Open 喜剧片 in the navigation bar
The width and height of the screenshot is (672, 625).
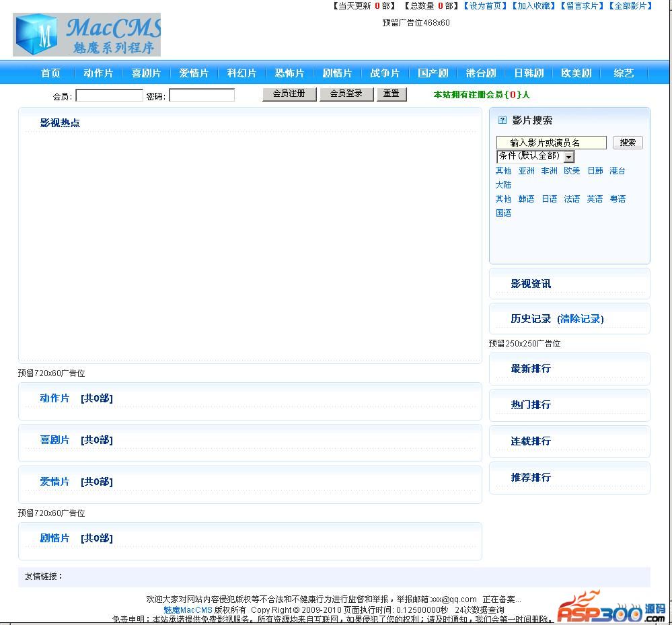point(146,73)
